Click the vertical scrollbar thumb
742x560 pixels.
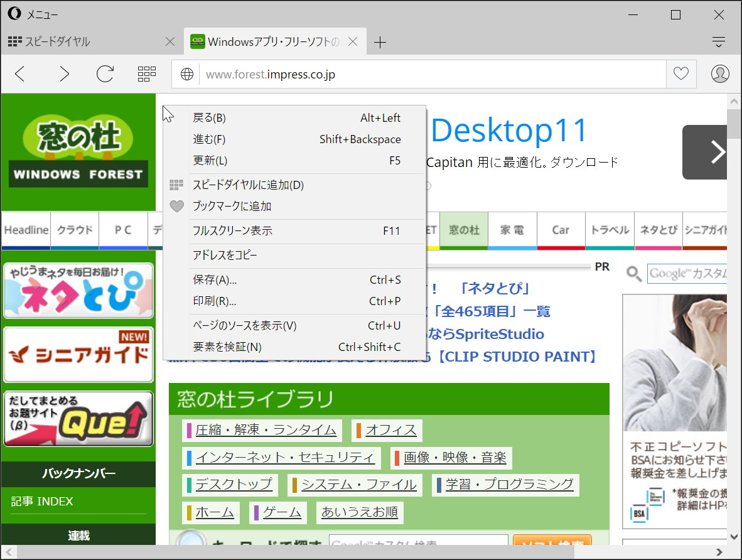pos(733,126)
